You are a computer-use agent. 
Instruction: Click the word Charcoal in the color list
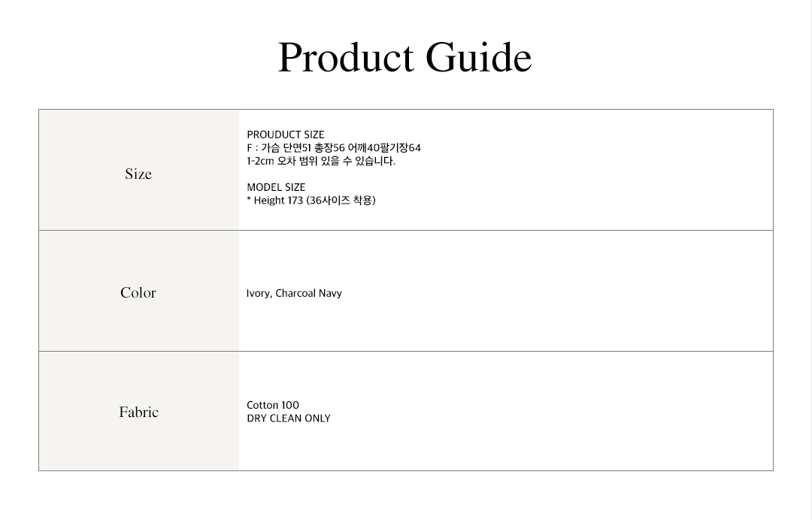(295, 293)
